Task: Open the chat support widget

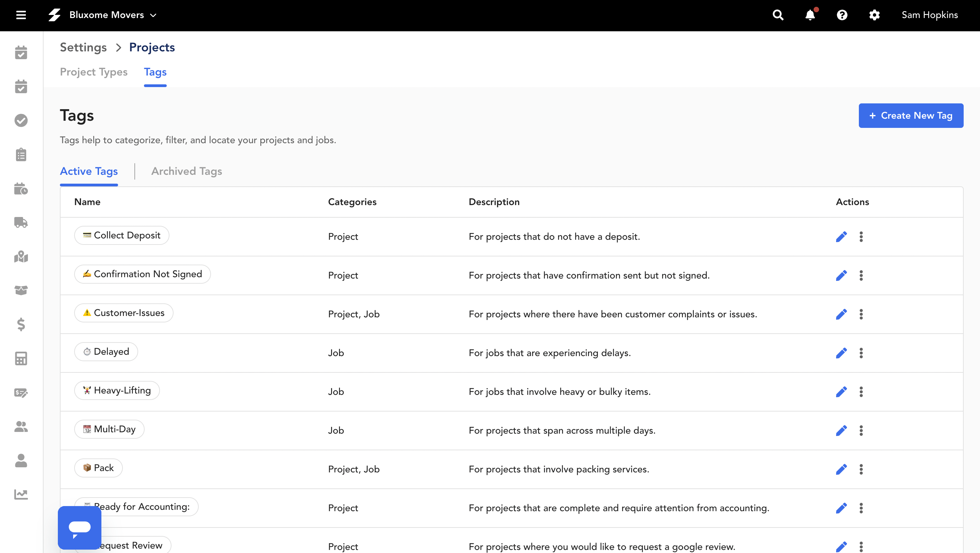Action: 80,528
